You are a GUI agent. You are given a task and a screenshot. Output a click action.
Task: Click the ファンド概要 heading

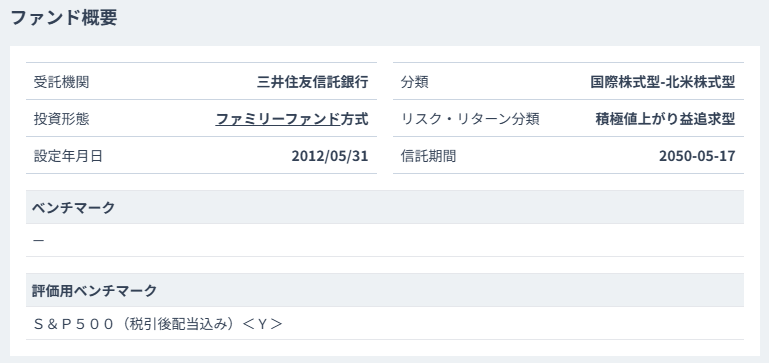tap(64, 18)
